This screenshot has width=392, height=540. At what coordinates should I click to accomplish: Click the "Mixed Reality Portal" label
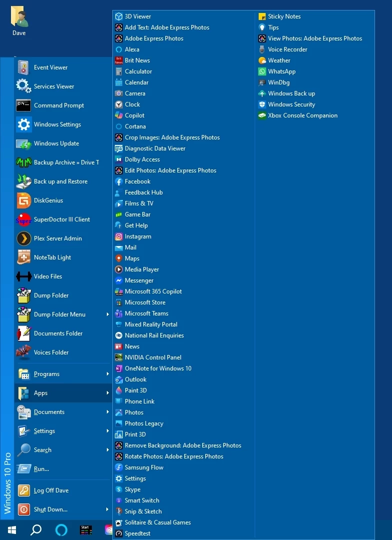pos(151,324)
